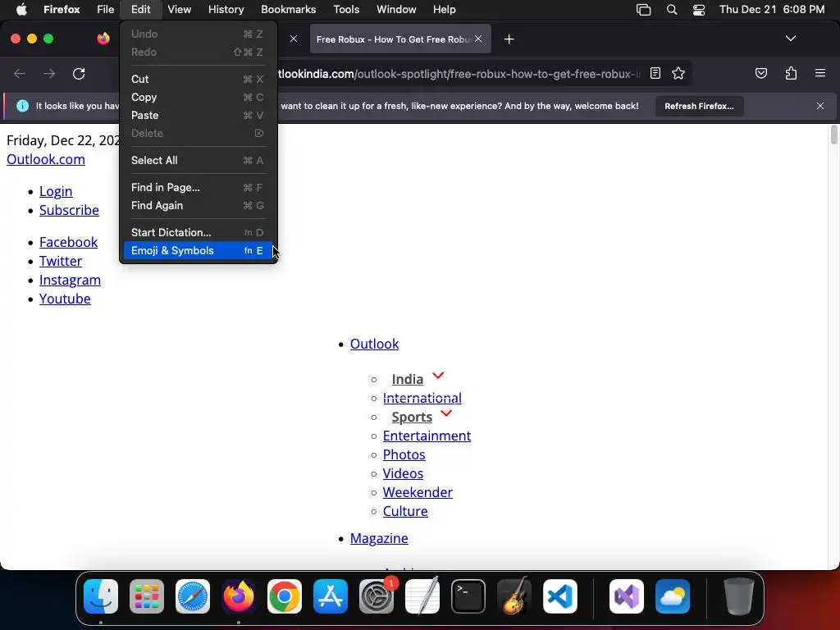840x630 pixels.
Task: Switch to Firefox in the dock
Action: click(239, 596)
